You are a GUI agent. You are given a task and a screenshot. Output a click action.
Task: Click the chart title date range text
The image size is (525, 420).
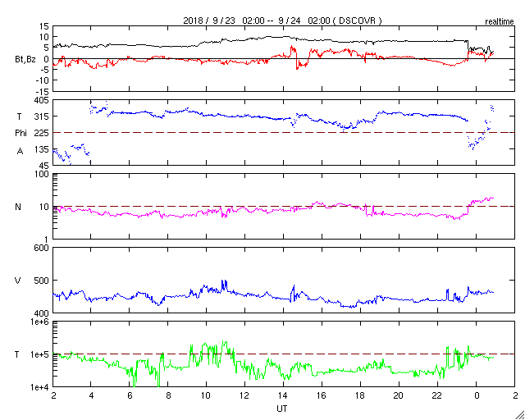[282, 21]
